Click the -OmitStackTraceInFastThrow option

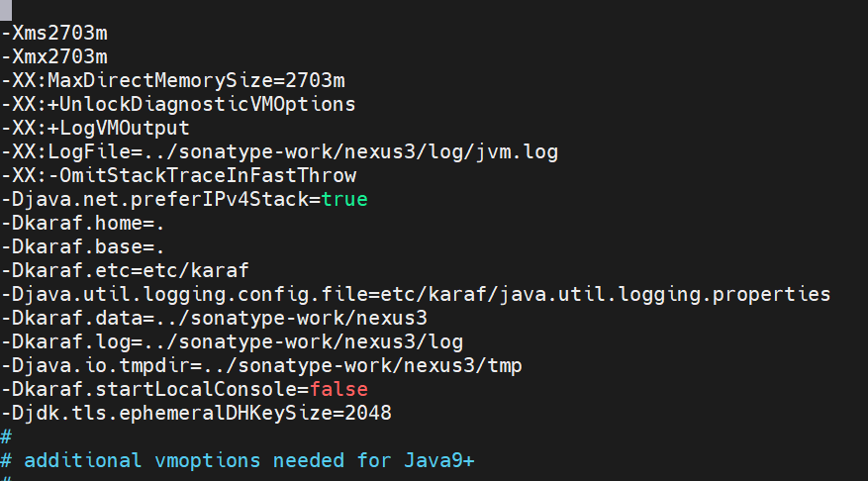pos(202,176)
